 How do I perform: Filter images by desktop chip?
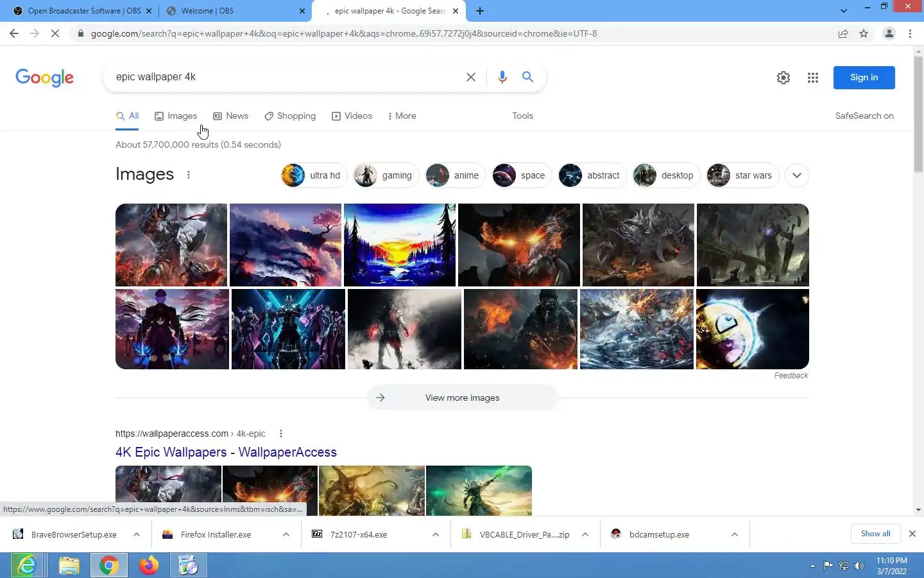666,175
